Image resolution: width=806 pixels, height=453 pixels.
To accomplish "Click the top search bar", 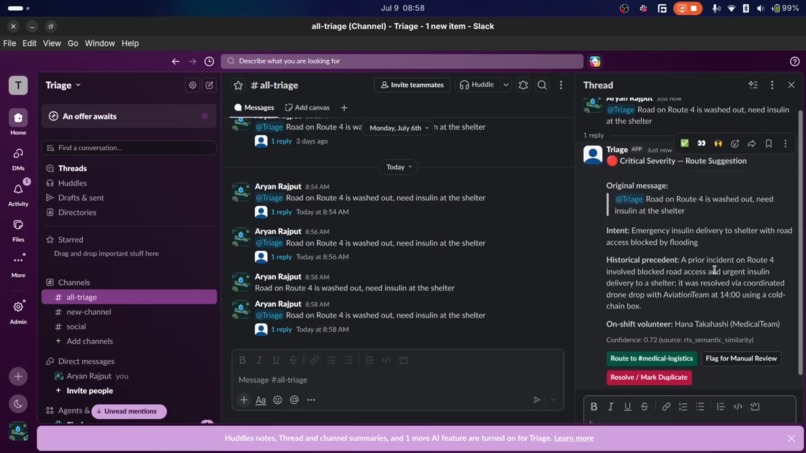I will coord(402,61).
